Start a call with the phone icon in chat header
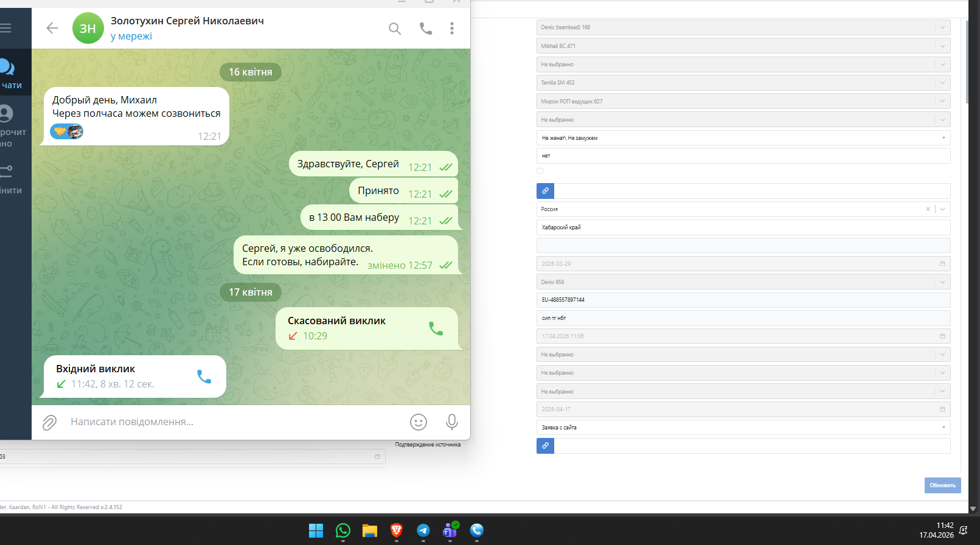Viewport: 980px width, 545px height. pyautogui.click(x=426, y=29)
